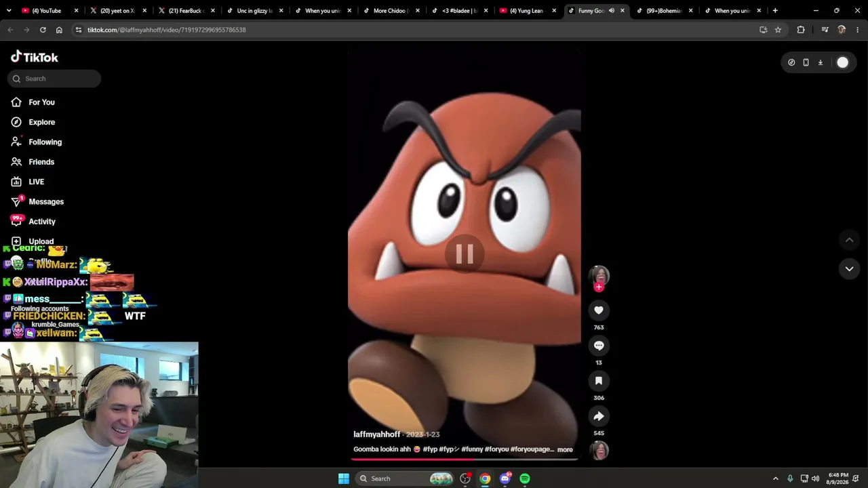The width and height of the screenshot is (868, 488).
Task: Click the TikTok app download arrow icon
Action: (x=820, y=62)
